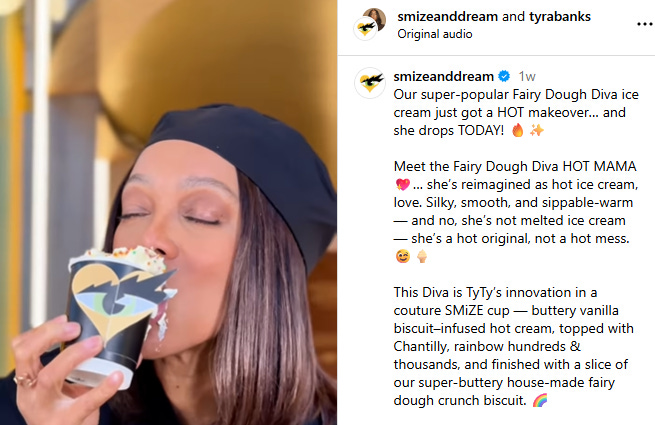This screenshot has width=655, height=425.
Task: Click the ice cream cone emoji
Action: pos(422,256)
